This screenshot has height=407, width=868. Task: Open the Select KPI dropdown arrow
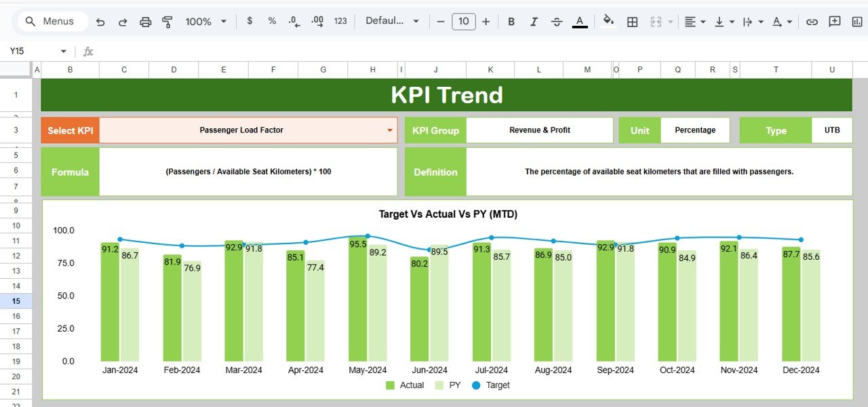tap(390, 130)
